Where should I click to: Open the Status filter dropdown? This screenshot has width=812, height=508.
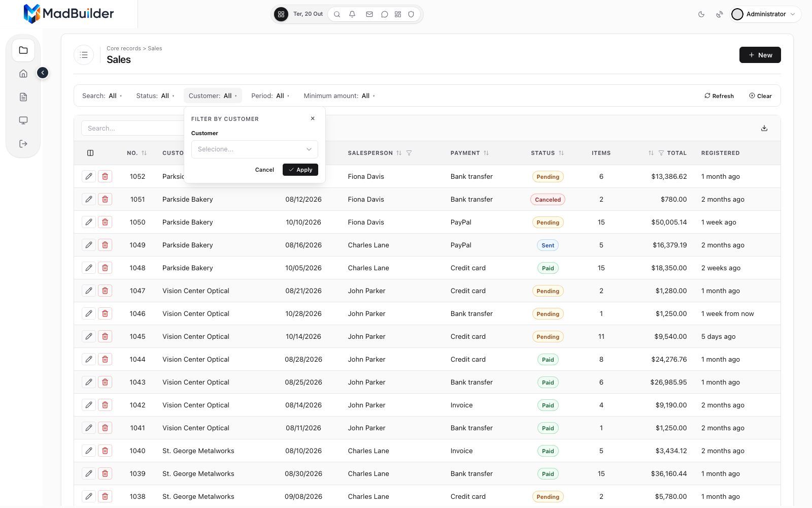coord(155,96)
